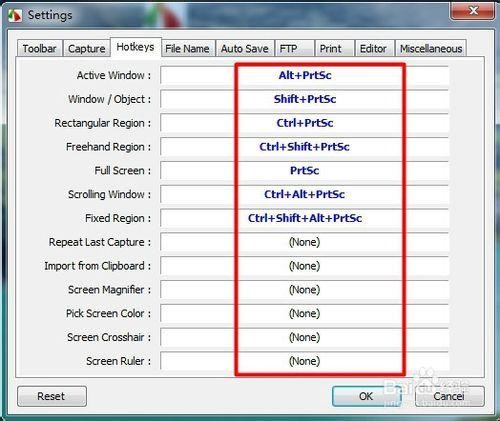This screenshot has height=421, width=500.
Task: Focus the Screen Magnifier hotkey field
Action: (x=304, y=290)
